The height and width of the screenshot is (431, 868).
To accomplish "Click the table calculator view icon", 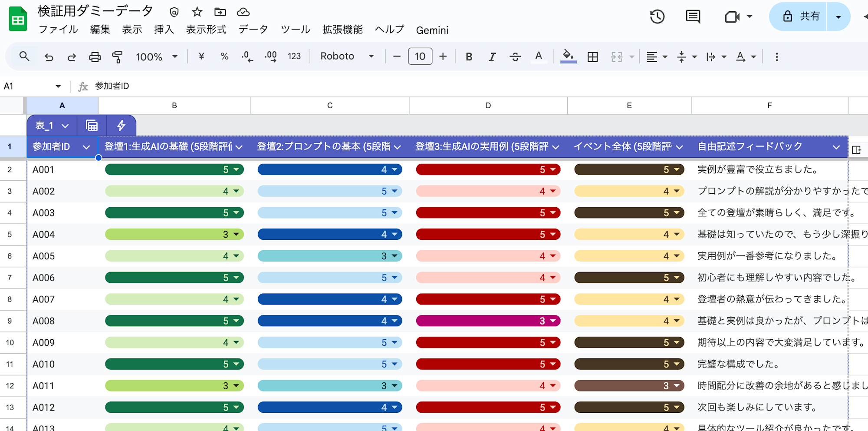I will [x=92, y=126].
